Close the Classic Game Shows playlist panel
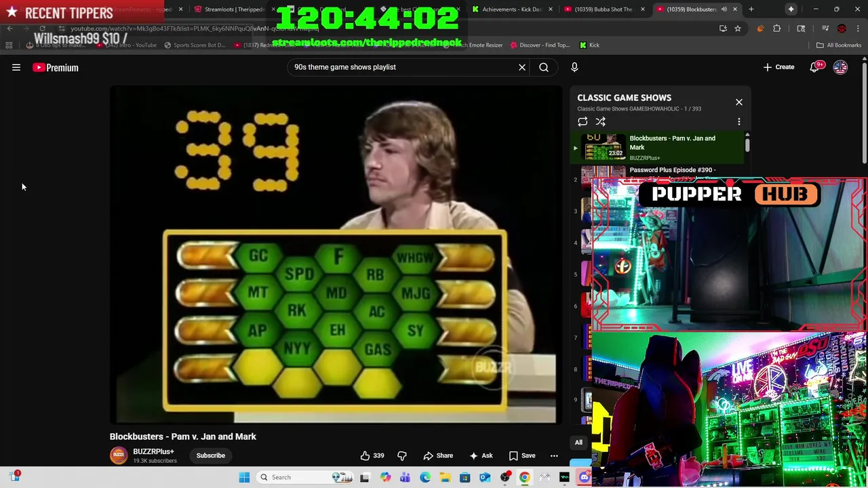The height and width of the screenshot is (488, 868). [739, 102]
